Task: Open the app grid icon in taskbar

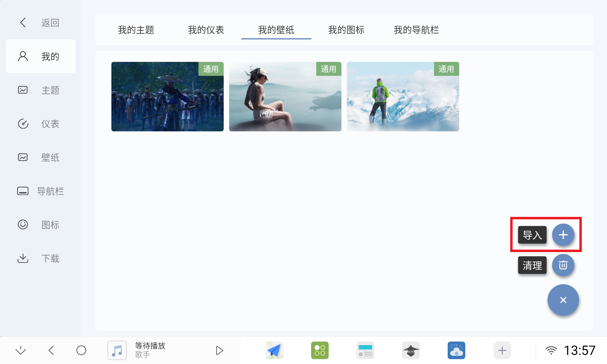Action: [x=320, y=350]
